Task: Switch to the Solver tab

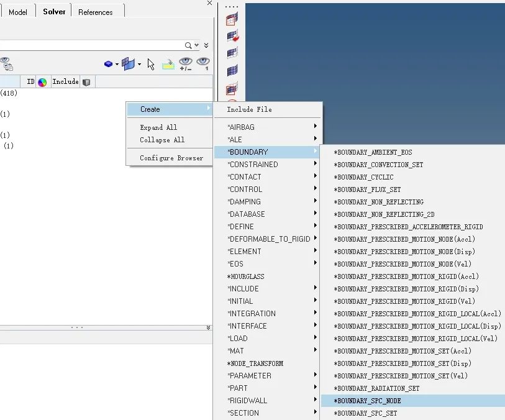Action: [54, 12]
